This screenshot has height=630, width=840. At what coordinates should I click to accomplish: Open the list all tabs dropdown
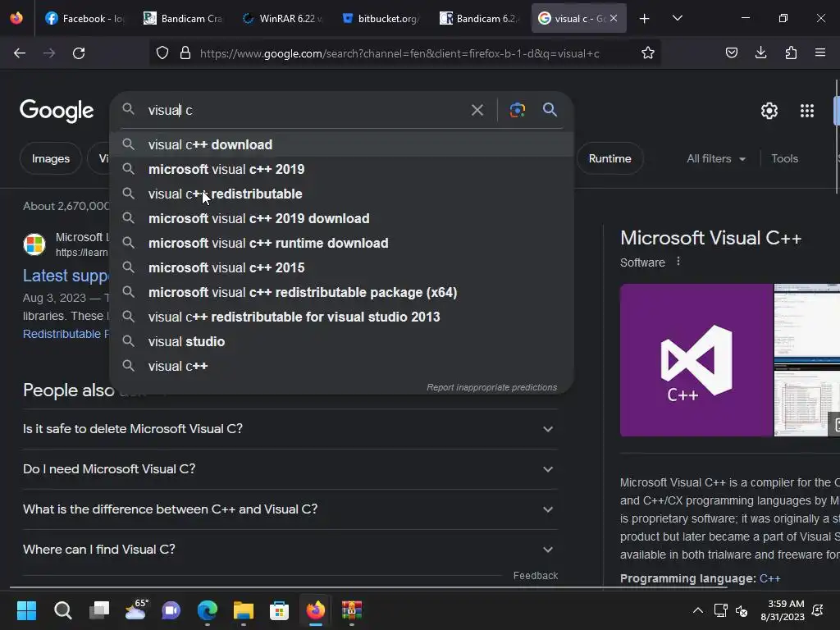(x=677, y=18)
